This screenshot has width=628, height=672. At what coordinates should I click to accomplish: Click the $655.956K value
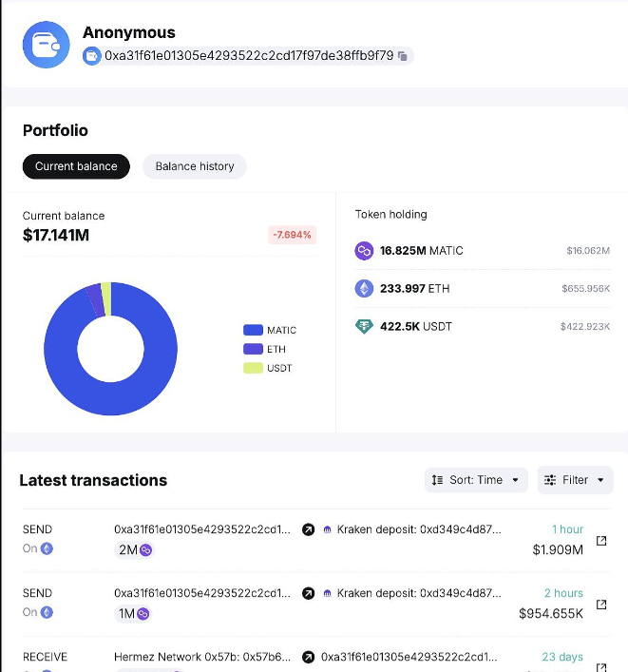[x=585, y=288]
